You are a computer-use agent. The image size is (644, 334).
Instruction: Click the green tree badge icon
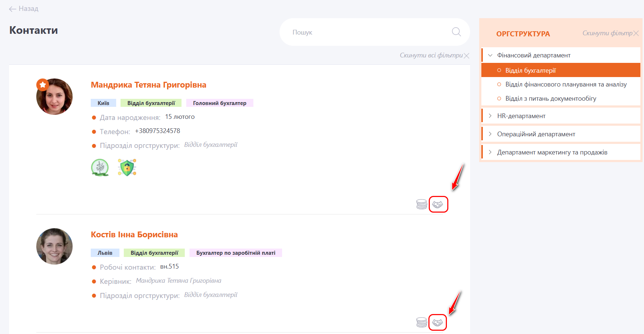coord(100,168)
